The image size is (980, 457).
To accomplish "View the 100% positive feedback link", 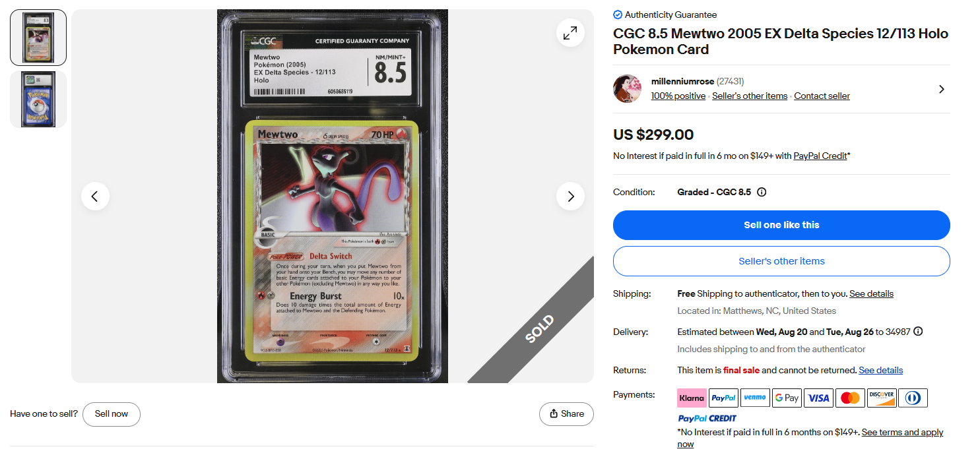I will 678,96.
